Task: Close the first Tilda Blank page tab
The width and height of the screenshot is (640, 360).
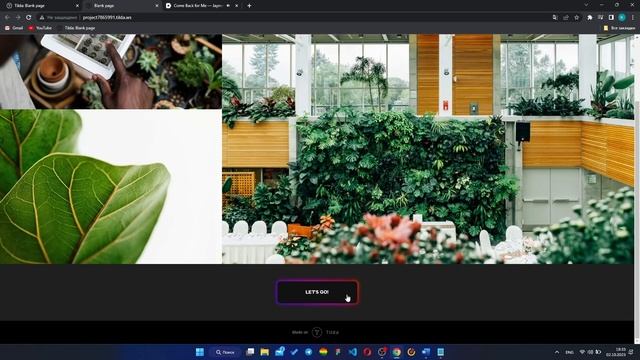Action: 78,6
